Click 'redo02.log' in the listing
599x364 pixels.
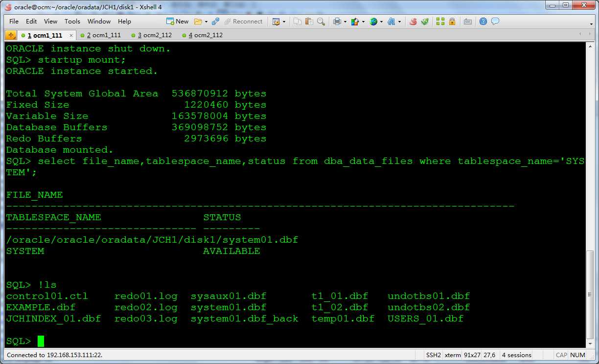click(x=146, y=307)
